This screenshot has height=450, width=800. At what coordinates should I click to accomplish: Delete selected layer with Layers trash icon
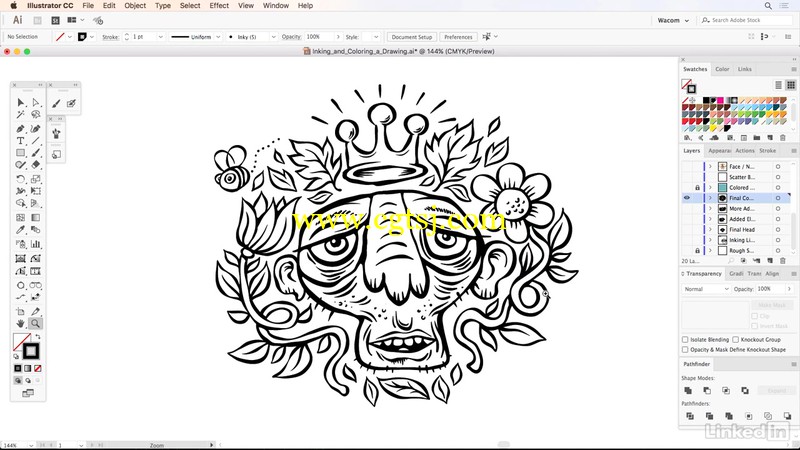click(x=783, y=261)
